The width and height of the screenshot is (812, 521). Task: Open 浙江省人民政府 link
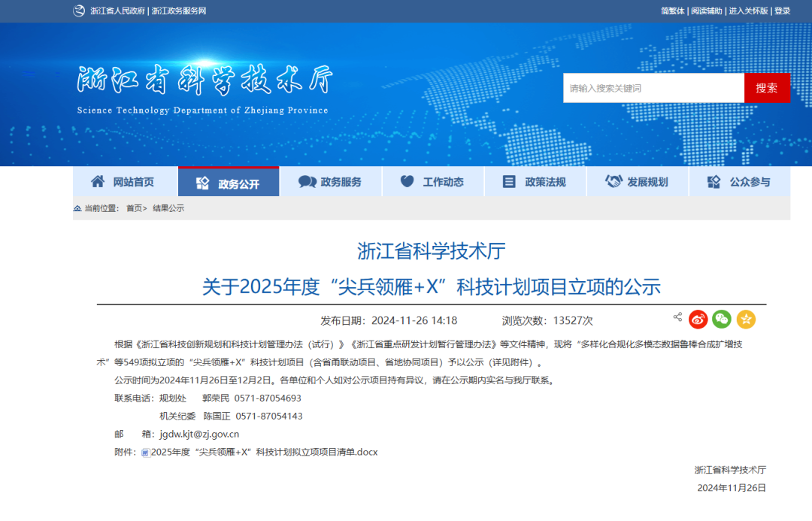pyautogui.click(x=117, y=11)
